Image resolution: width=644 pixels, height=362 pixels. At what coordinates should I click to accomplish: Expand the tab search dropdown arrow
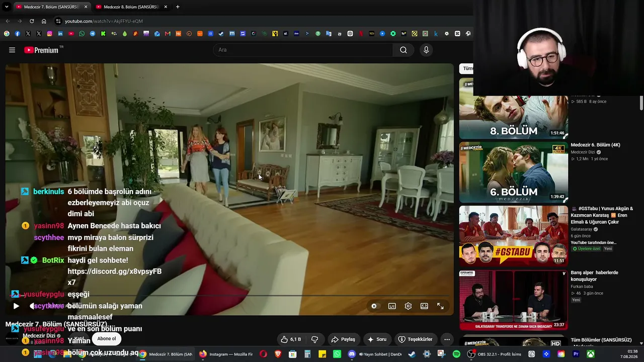pos(7,7)
